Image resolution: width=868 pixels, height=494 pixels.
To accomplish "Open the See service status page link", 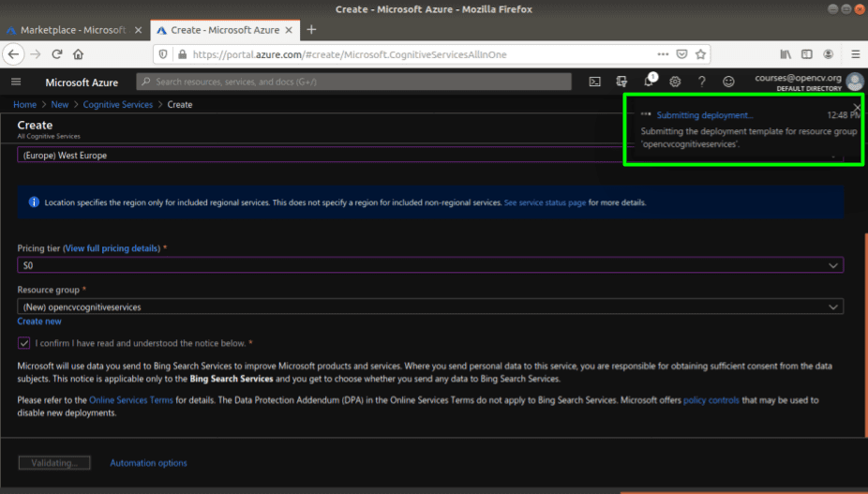I will [545, 202].
